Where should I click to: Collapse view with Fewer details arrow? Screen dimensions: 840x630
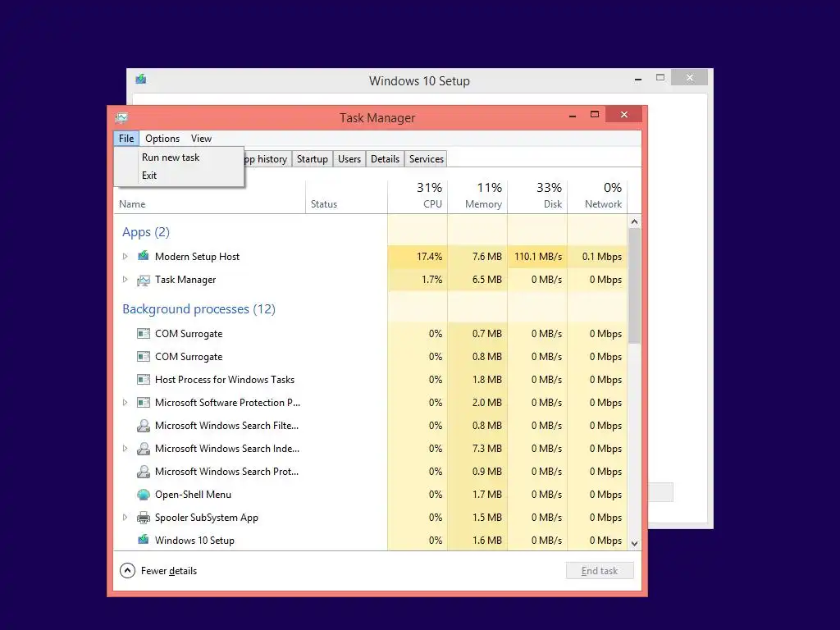(x=127, y=571)
